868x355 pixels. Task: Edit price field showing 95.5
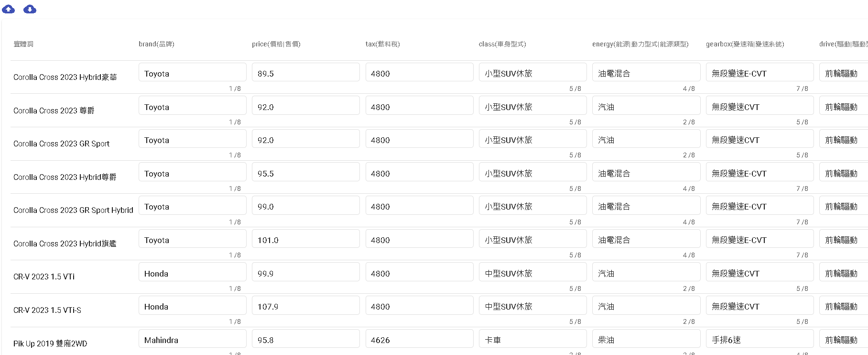pos(306,172)
